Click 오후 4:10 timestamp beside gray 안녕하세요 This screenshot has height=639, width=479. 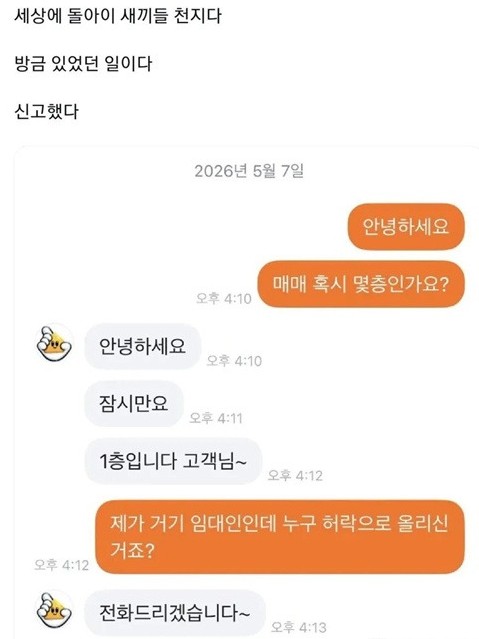coord(234,361)
